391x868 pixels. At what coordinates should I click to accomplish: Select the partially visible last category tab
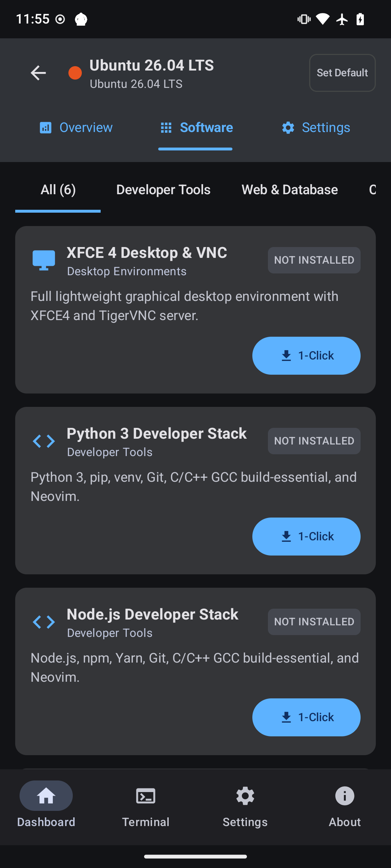point(372,190)
